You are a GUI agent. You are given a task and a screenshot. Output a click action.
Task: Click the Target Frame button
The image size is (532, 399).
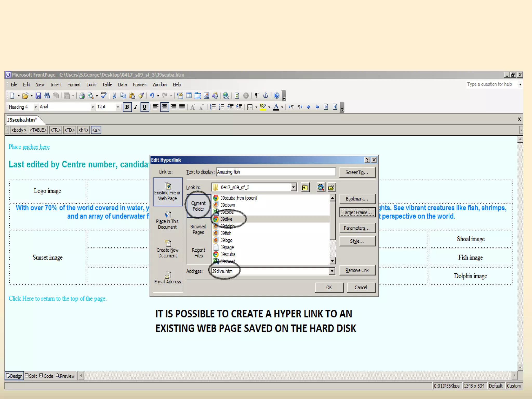[357, 212]
